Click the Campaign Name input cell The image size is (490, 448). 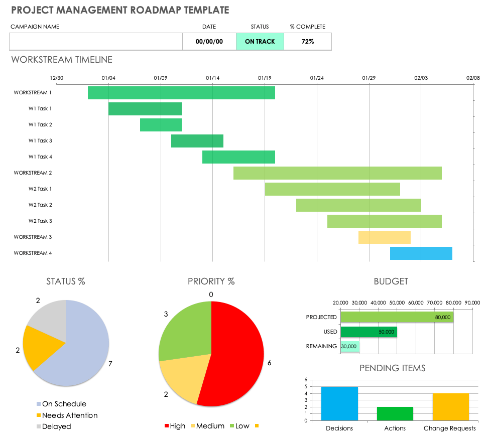[x=95, y=42]
